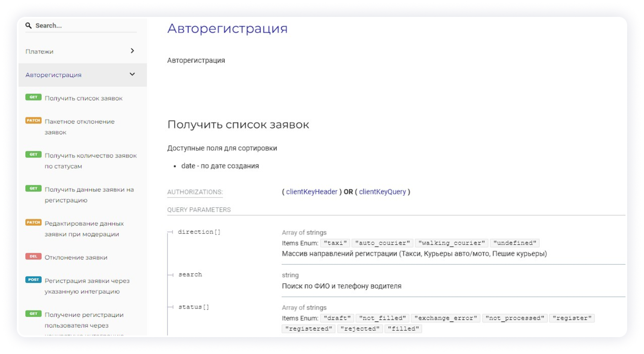Click the search magnifier icon

click(29, 26)
